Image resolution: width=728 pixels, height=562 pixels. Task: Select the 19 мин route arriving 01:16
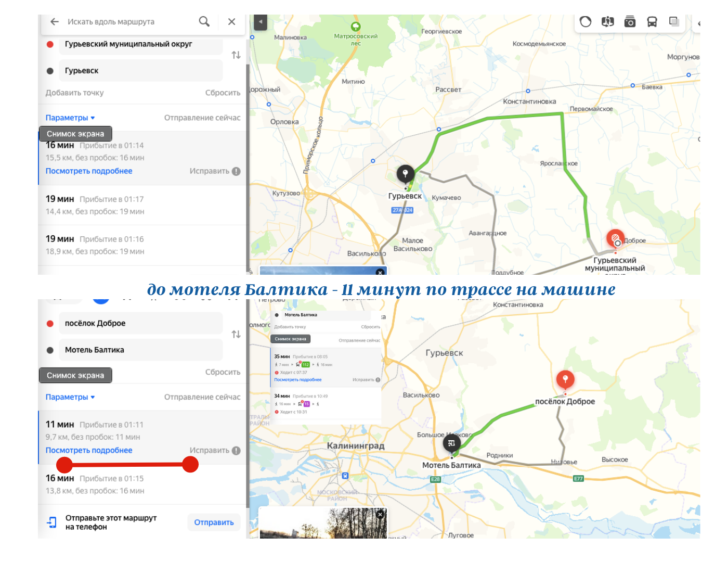click(142, 245)
